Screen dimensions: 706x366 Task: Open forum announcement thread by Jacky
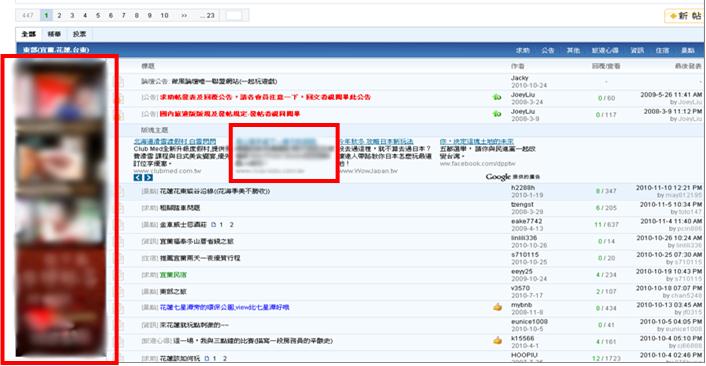point(224,81)
